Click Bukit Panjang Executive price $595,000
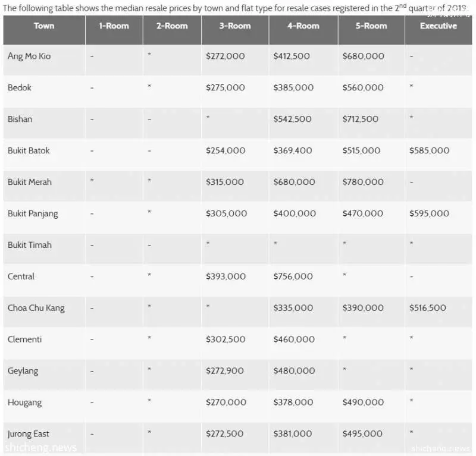 (x=429, y=213)
